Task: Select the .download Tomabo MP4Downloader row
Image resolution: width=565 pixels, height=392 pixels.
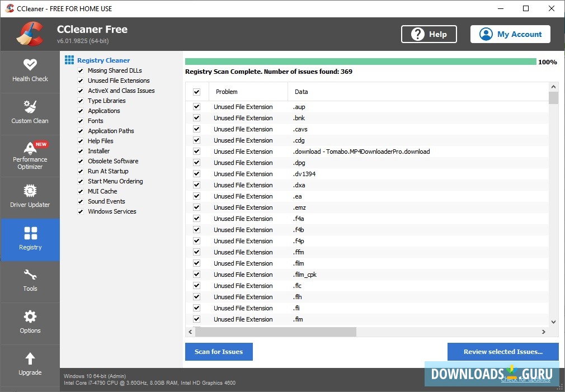Action: [x=361, y=152]
